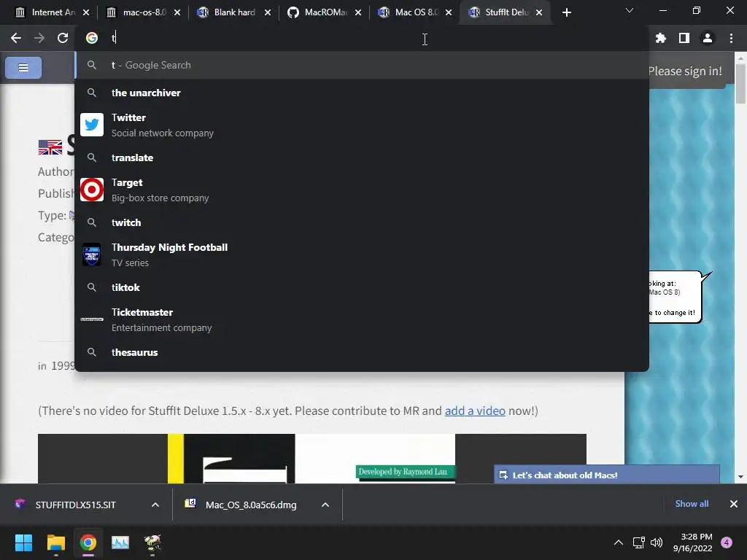Click the Google icon in address bar
The width and height of the screenshot is (747, 560).
(x=92, y=38)
